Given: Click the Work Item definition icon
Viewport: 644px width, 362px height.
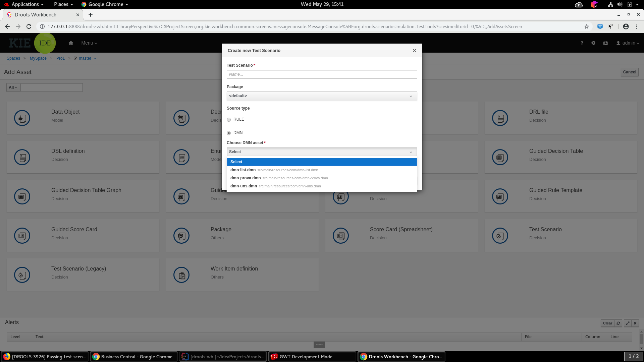Looking at the screenshot, I should 181,275.
